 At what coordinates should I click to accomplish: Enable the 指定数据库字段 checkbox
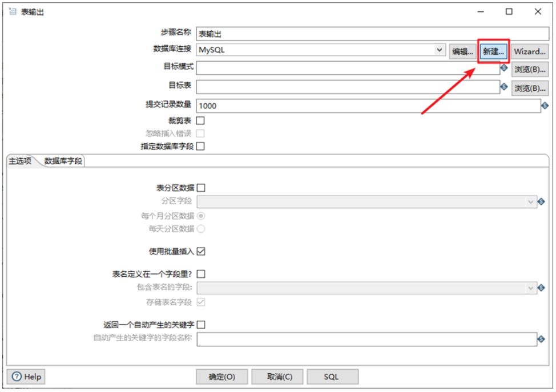[200, 146]
